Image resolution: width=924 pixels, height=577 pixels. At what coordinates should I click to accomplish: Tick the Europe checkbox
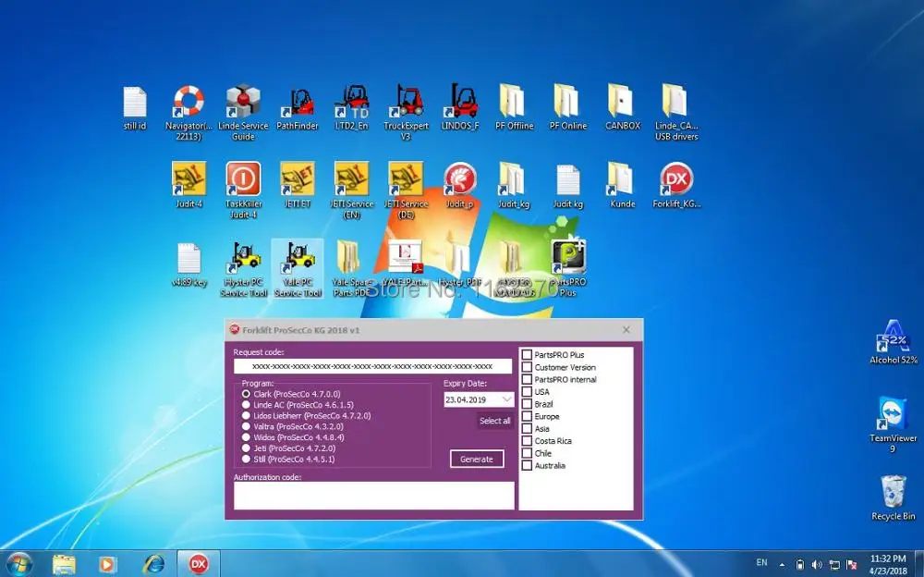[527, 416]
